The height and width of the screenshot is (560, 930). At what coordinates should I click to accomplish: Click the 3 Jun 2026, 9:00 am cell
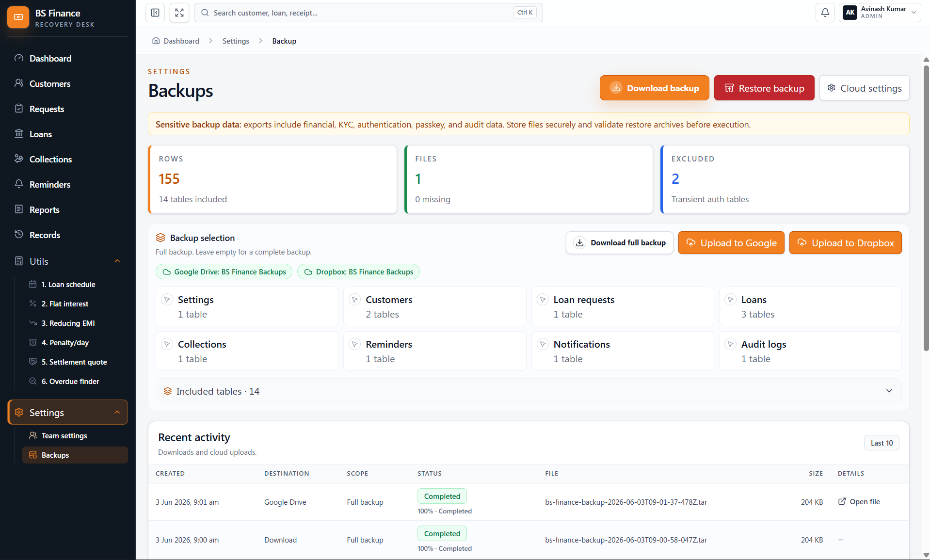(187, 540)
